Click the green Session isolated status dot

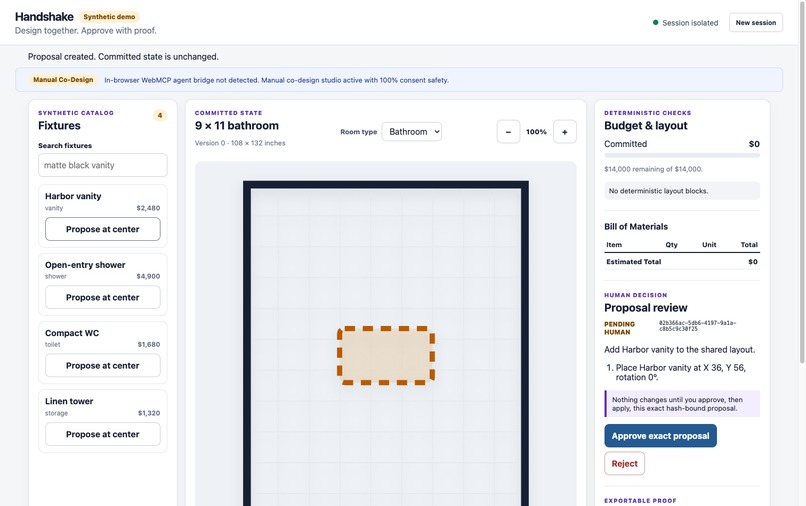pos(655,23)
